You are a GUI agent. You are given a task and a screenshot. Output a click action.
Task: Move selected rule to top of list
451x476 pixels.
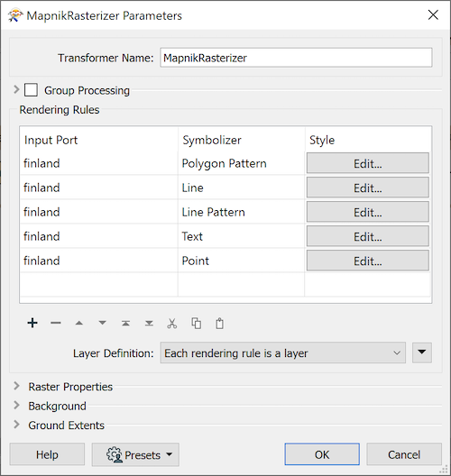tap(125, 323)
